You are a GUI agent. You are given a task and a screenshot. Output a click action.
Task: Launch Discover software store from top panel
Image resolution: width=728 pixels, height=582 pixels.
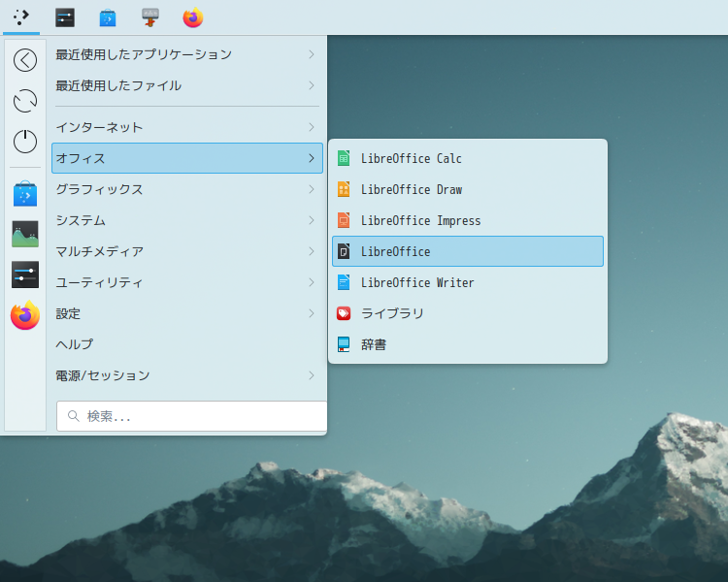click(x=108, y=17)
